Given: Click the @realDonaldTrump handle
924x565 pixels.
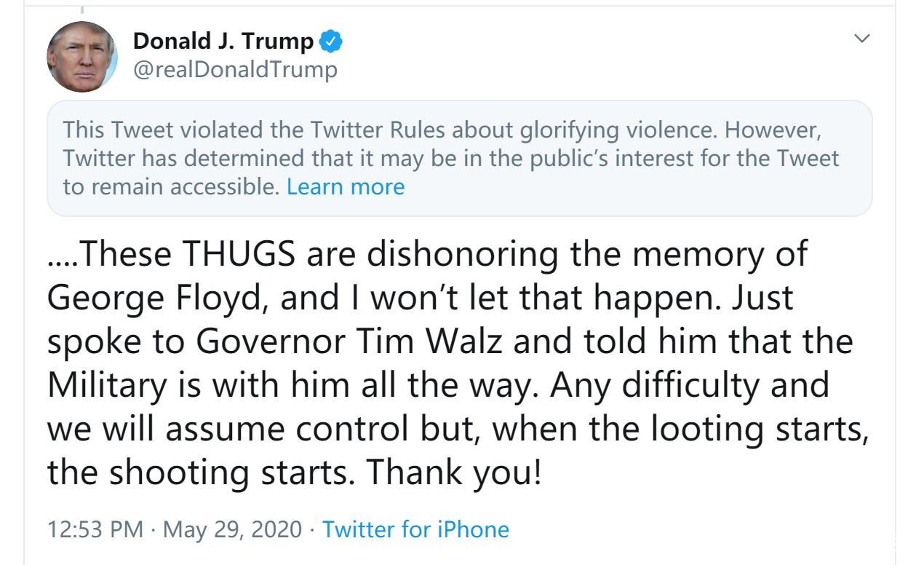Looking at the screenshot, I should (235, 70).
